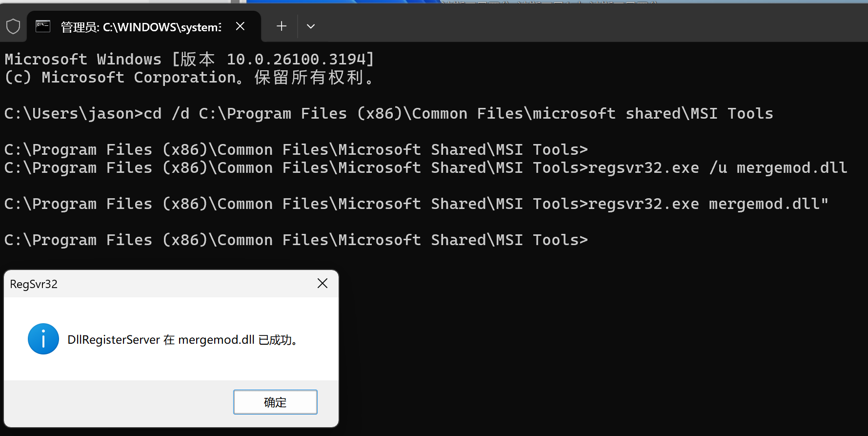Click the regsvr32.exe mergemod.dll" command line
The image size is (868, 436).
coord(416,204)
